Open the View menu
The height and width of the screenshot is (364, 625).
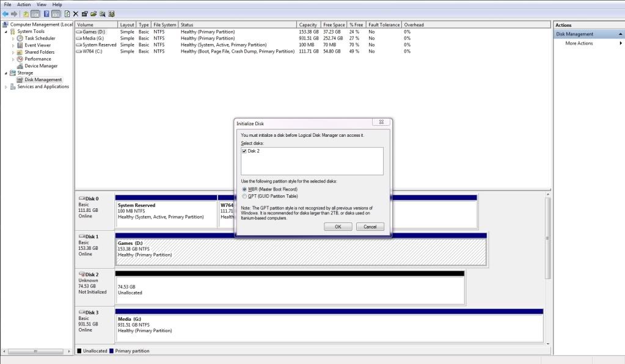42,4
